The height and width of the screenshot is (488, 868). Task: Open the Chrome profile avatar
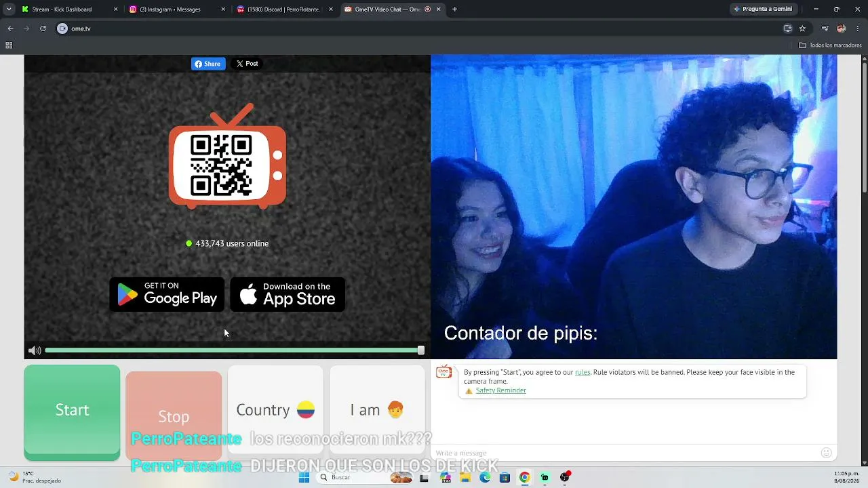pyautogui.click(x=841, y=28)
